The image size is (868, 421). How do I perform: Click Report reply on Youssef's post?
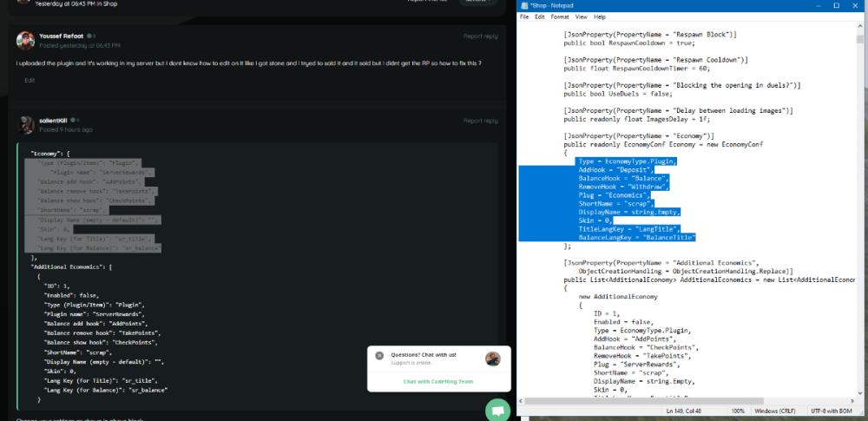coord(480,36)
